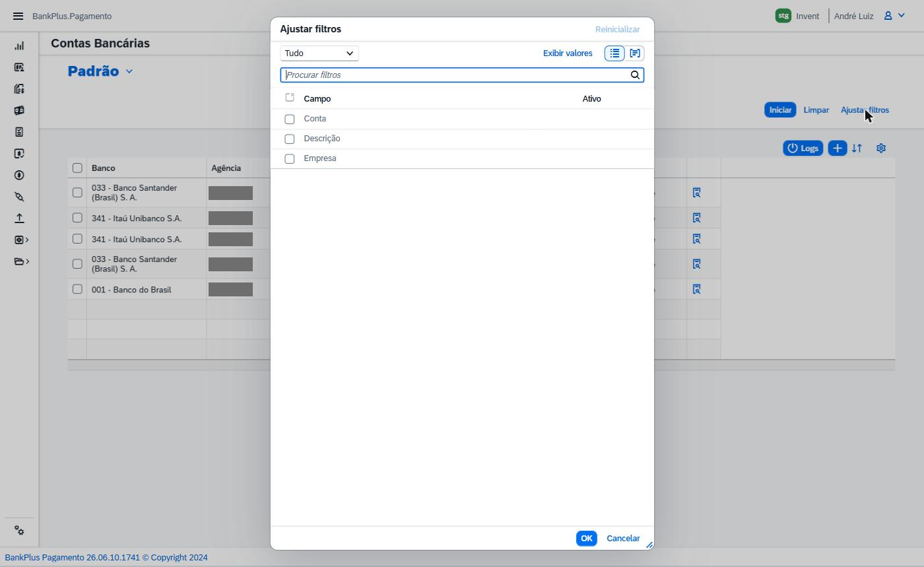Click OK in Ajustar filtros dialog
This screenshot has height=567, width=924.
[x=586, y=539]
